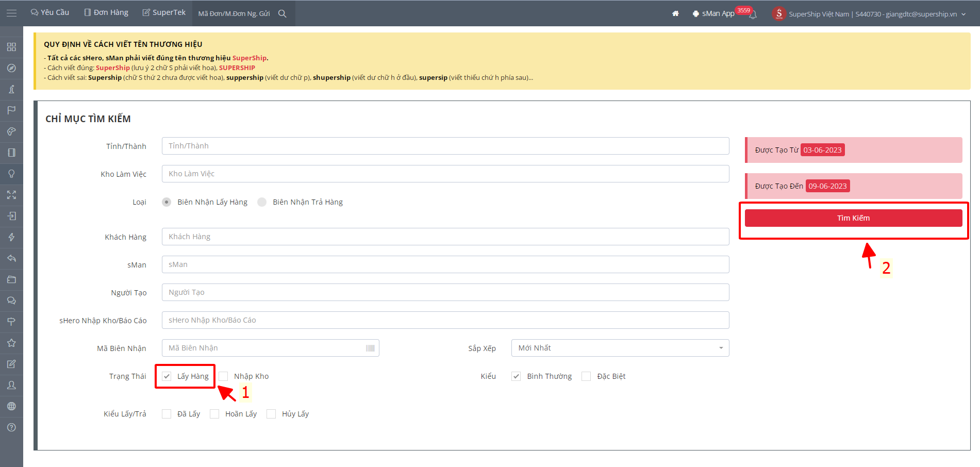Open the chess pawn sidebar icon
The height and width of the screenshot is (467, 980).
click(11, 89)
